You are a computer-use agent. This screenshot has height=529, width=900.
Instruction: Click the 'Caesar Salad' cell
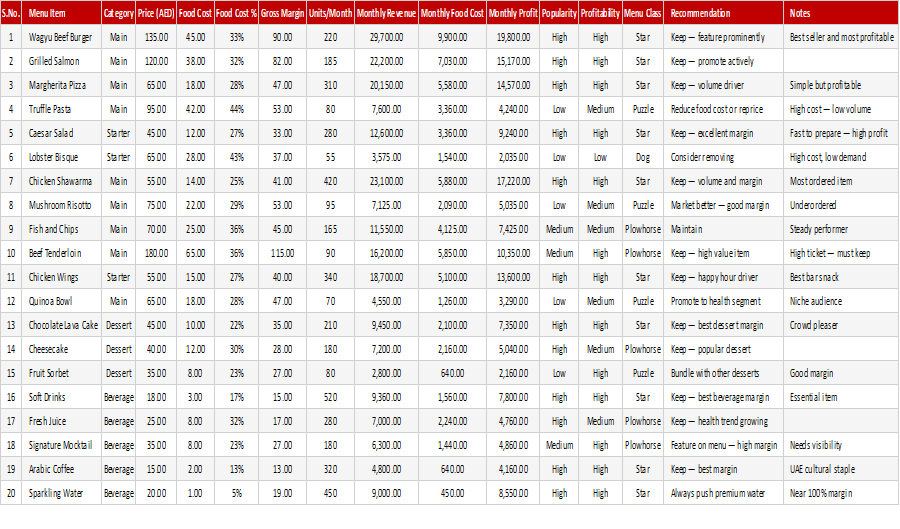click(61, 133)
